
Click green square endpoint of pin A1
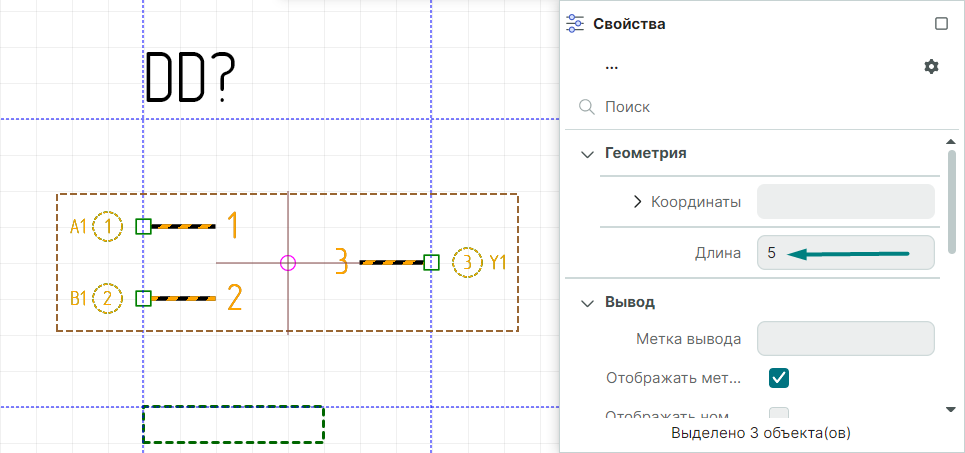[x=143, y=227]
